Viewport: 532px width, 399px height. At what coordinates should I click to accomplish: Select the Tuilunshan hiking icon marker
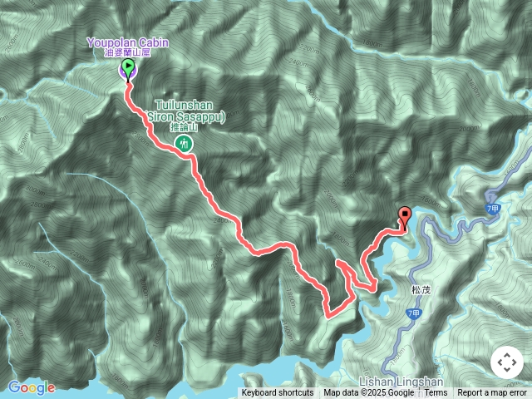point(185,144)
